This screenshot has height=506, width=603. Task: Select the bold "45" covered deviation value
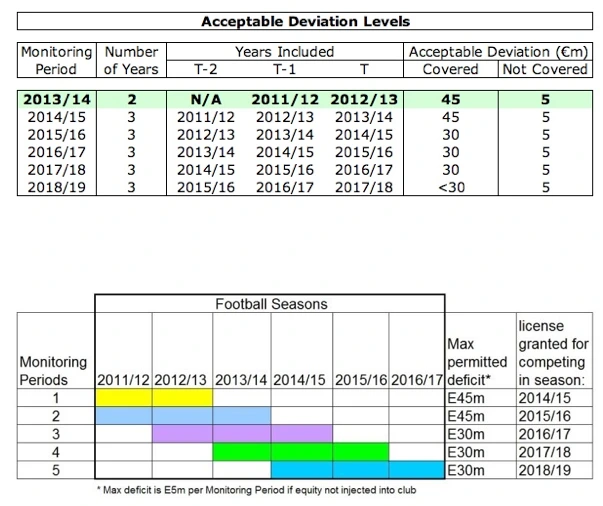451,100
